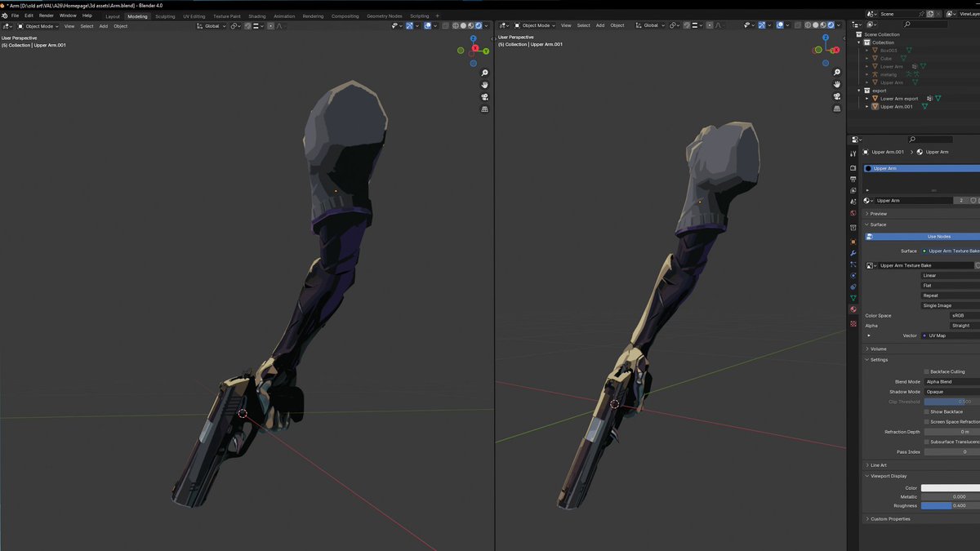
Task: Enable Screen Space Refraction checkbox
Action: [x=926, y=422]
